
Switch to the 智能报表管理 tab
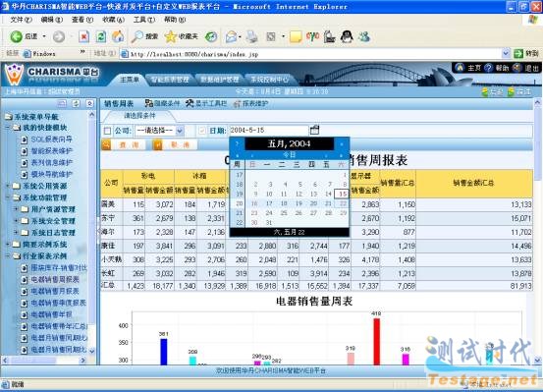click(x=169, y=80)
